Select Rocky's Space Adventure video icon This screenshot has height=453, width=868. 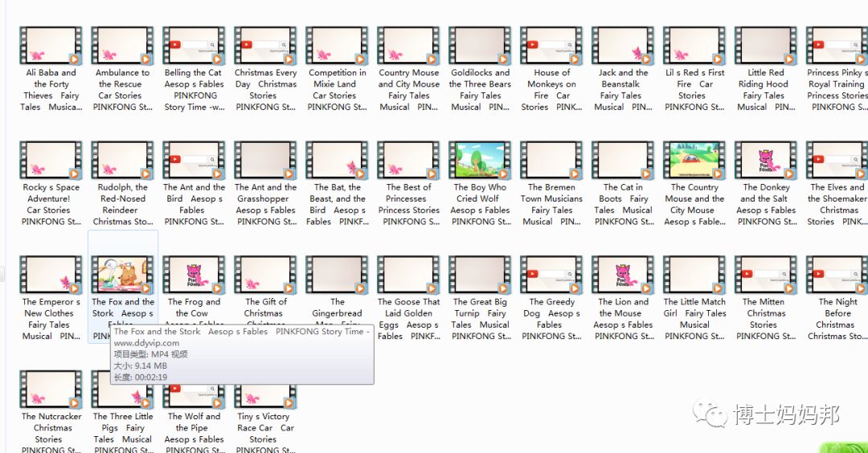point(51,161)
